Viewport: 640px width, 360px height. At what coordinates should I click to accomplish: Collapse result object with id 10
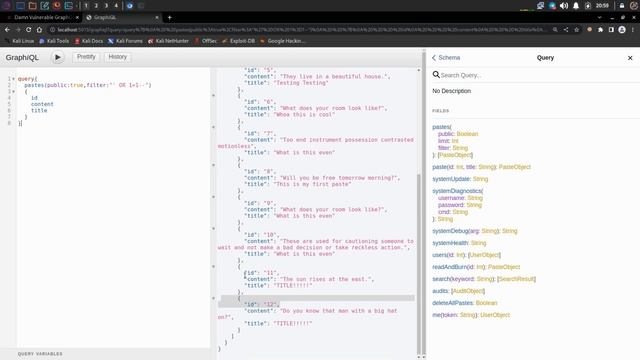tap(213, 229)
